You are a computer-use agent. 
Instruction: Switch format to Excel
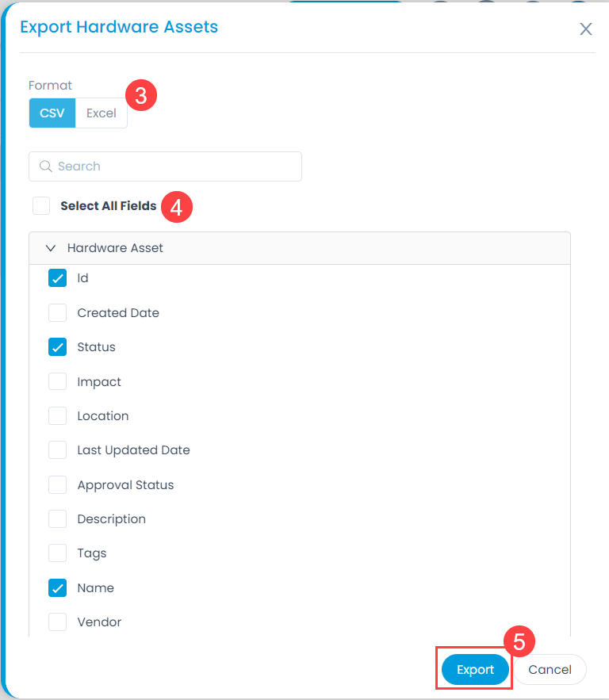coord(101,113)
